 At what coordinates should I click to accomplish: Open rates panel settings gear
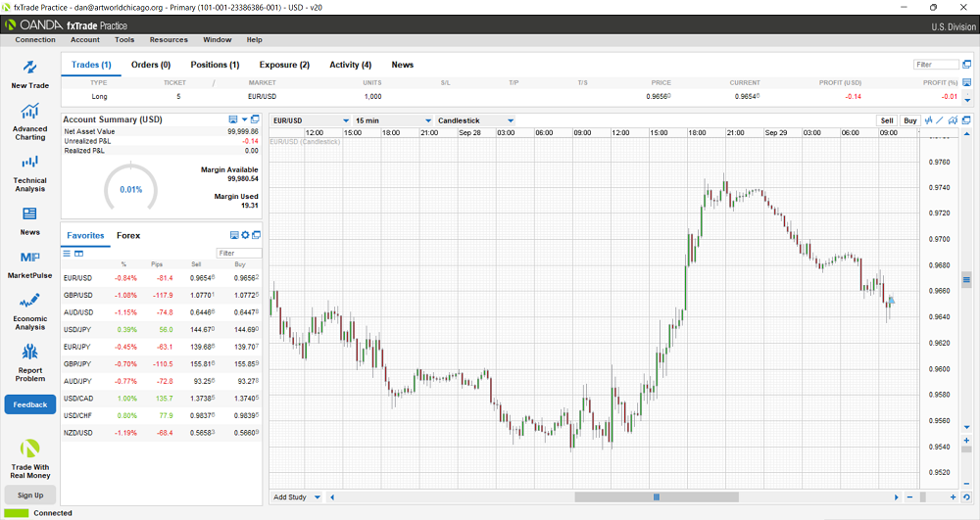pyautogui.click(x=245, y=235)
